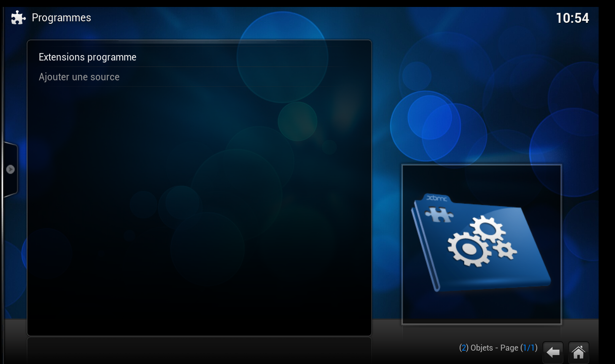Image resolution: width=615 pixels, height=364 pixels.
Task: Click the XBMC add-ons folder thumbnail
Action: 481,244
